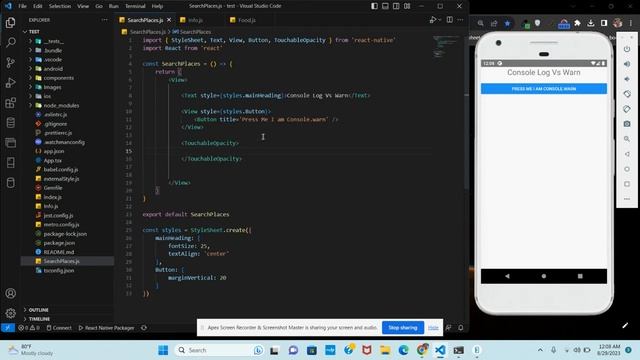Expand the OUTLINE section

[38, 310]
